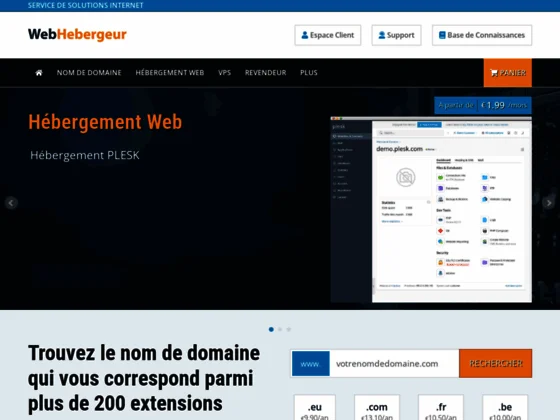Open the Espace Client button
Image resolution: width=560 pixels, height=420 pixels.
pyautogui.click(x=328, y=35)
